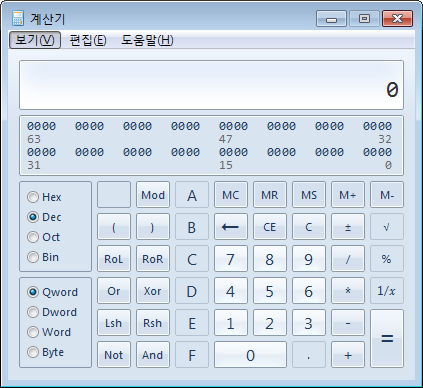Click the RoR rotate right button
This screenshot has height=388, width=423.
point(153,259)
